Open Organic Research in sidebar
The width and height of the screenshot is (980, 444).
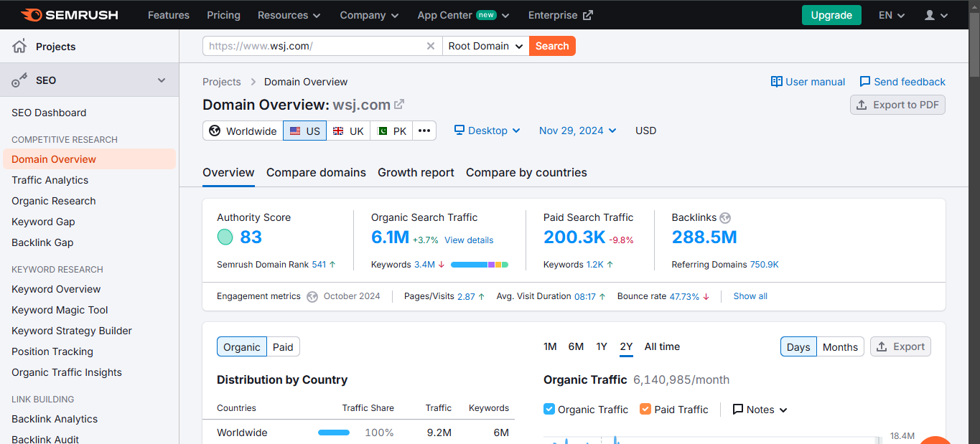pyautogui.click(x=54, y=201)
